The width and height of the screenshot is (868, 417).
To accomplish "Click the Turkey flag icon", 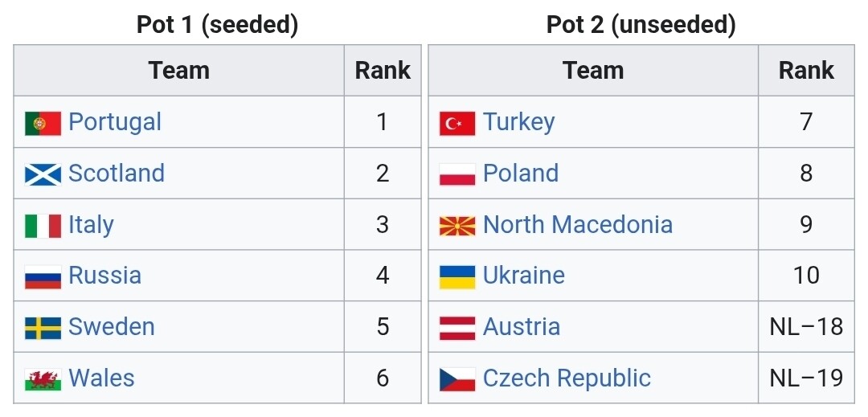I will [457, 123].
